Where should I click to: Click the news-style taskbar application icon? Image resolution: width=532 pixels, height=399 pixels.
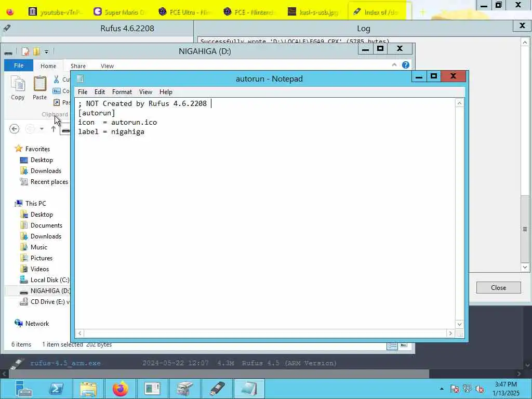152,389
